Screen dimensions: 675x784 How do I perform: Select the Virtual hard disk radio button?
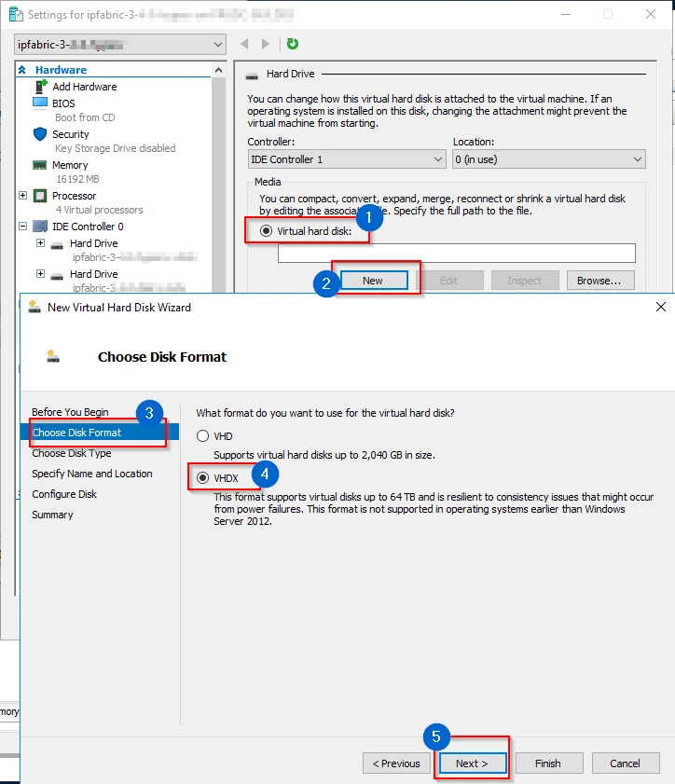click(x=267, y=230)
